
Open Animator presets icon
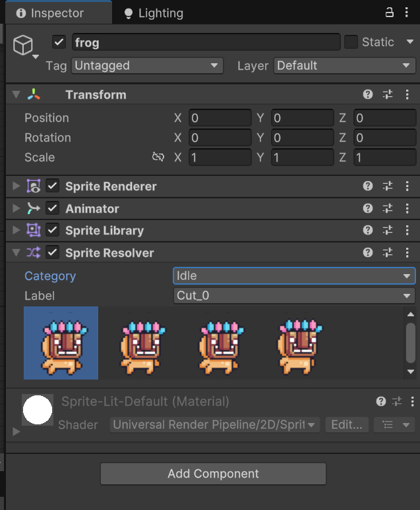point(388,208)
